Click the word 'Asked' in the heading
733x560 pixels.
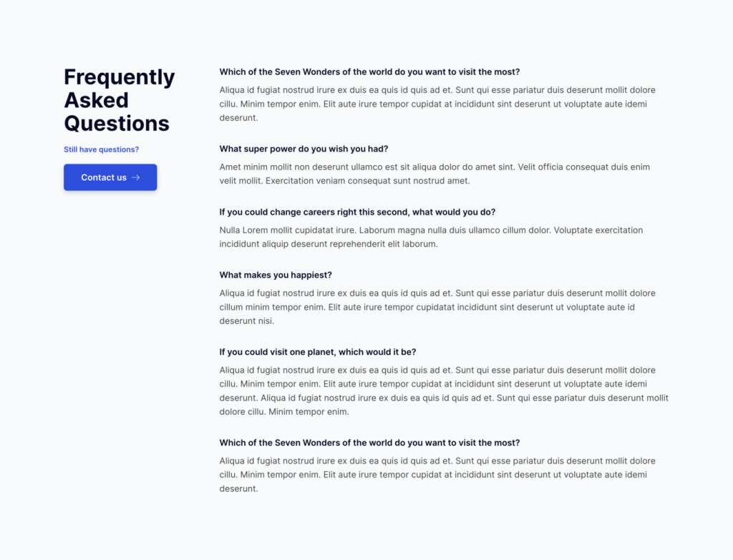point(97,100)
